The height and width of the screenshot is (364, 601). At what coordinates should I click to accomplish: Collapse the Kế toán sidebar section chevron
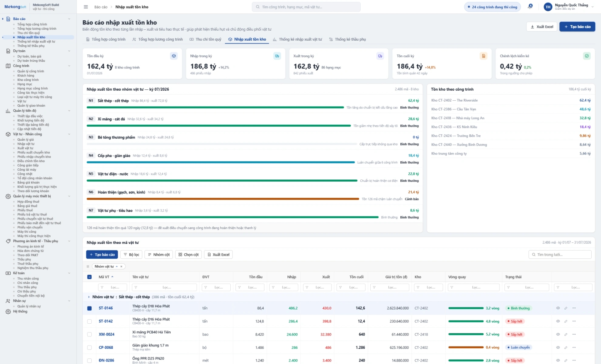pyautogui.click(x=69, y=273)
